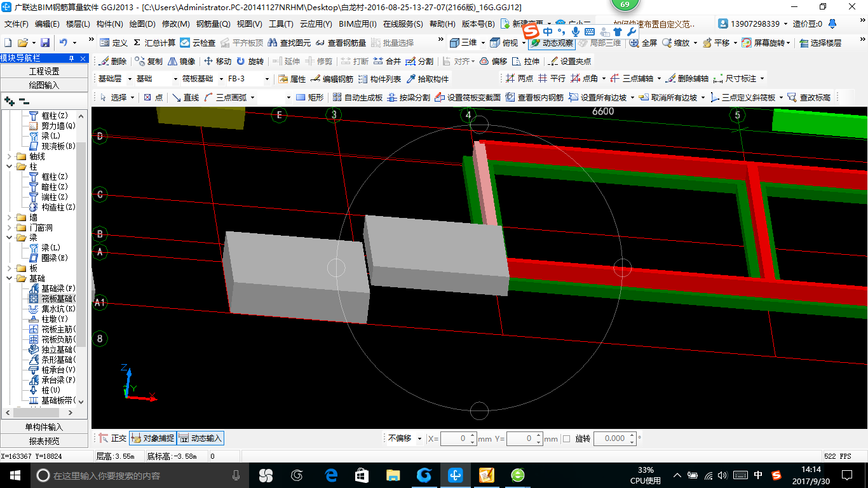Image resolution: width=868 pixels, height=488 pixels.
Task: Select the 拉伸 (stretch) tool
Action: 526,61
